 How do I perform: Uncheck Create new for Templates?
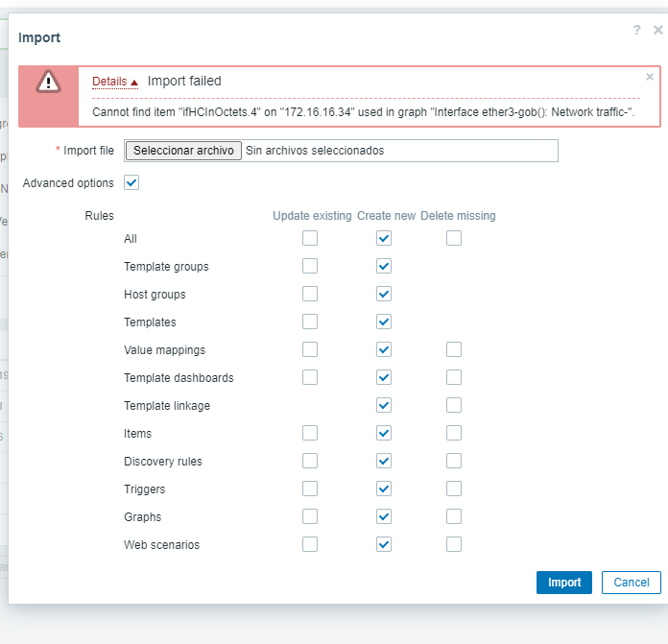tap(384, 322)
